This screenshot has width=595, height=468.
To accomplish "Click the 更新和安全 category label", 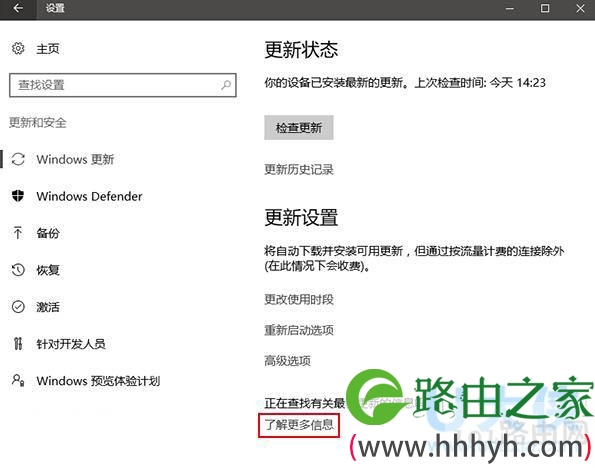I will [38, 122].
